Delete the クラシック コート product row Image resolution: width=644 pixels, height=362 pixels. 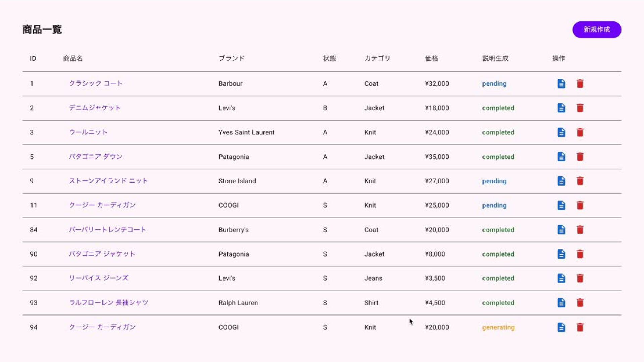(580, 83)
